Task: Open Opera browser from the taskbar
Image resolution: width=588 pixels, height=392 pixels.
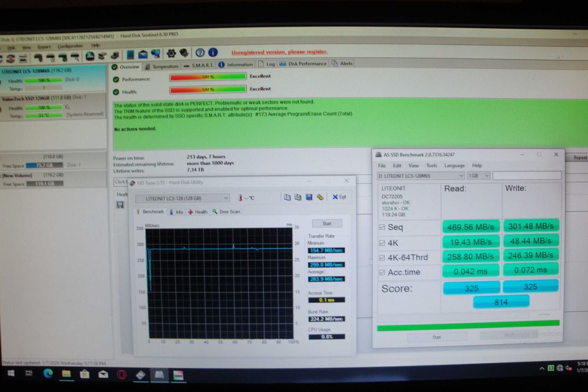Action: (122, 374)
